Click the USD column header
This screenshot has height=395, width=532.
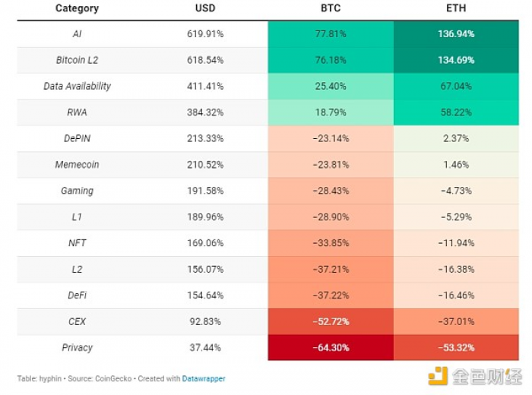205,8
